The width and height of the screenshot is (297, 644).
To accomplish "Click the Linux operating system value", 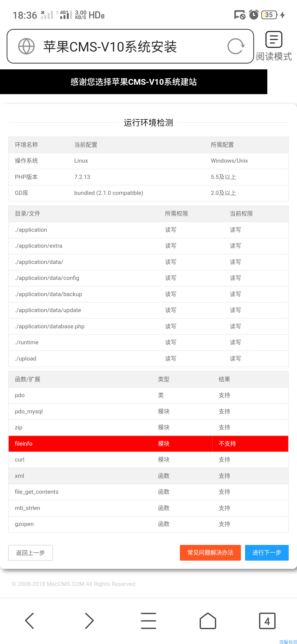I will click(81, 161).
